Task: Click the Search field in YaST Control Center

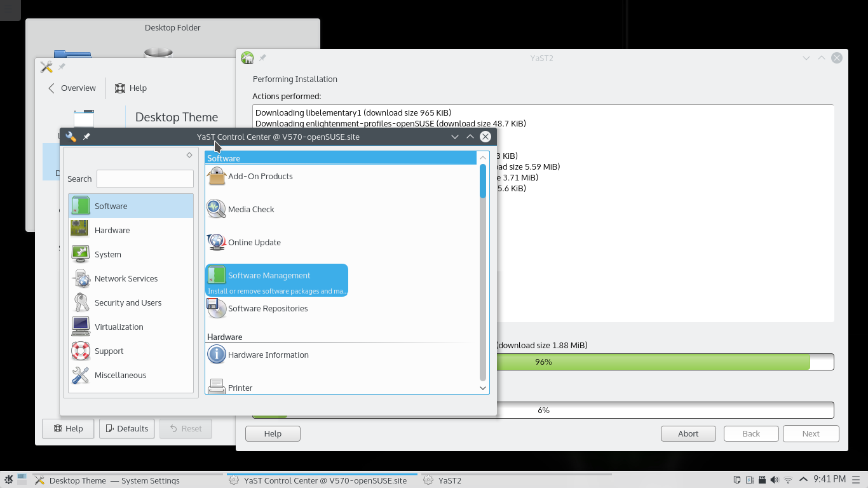Action: pyautogui.click(x=145, y=179)
